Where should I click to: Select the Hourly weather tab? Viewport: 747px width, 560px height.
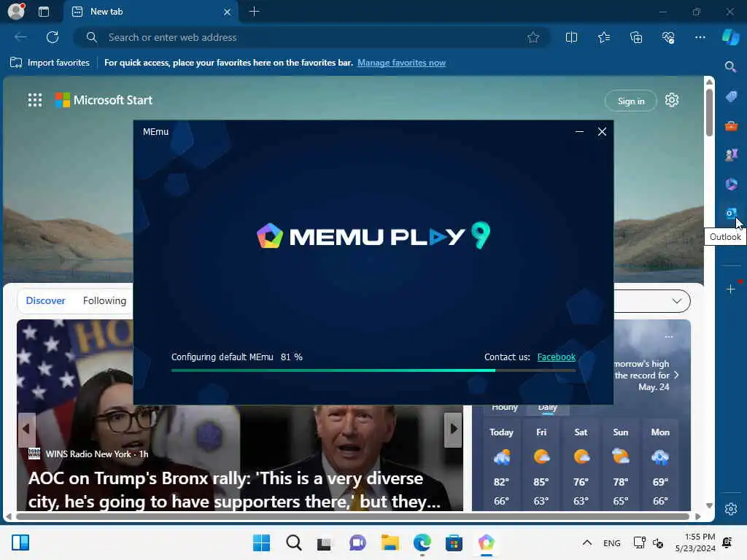click(505, 408)
